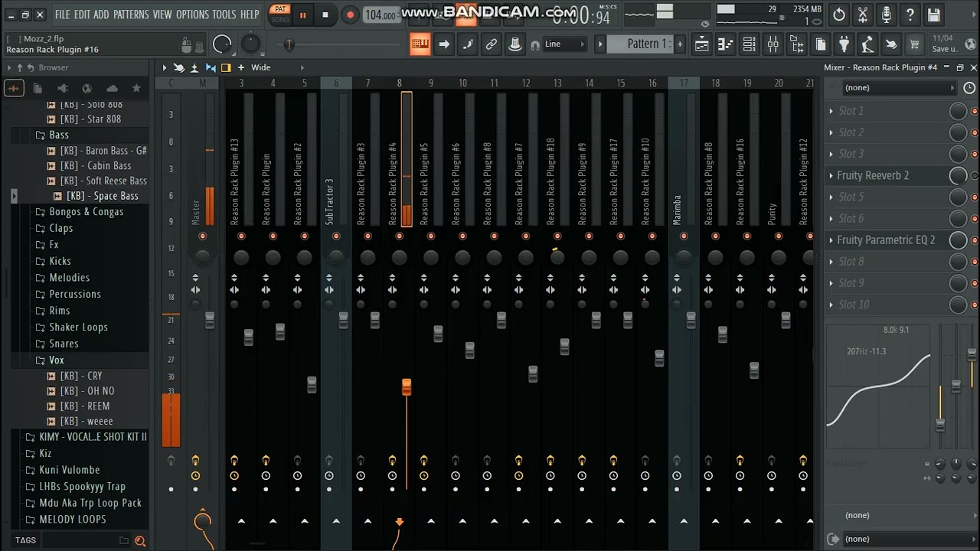Select the globe browser tab icon
The height and width of the screenshot is (551, 980).
(x=87, y=88)
